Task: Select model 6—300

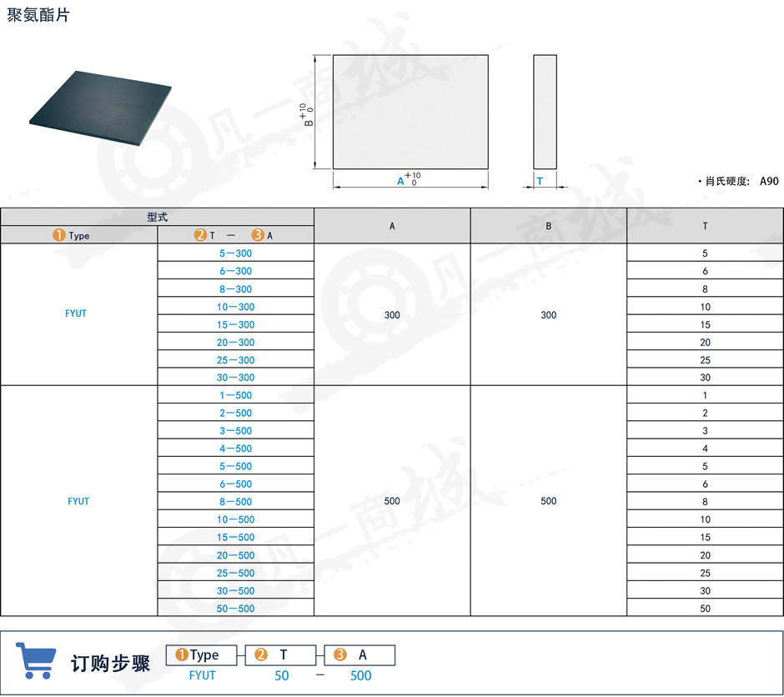Action: pos(235,271)
